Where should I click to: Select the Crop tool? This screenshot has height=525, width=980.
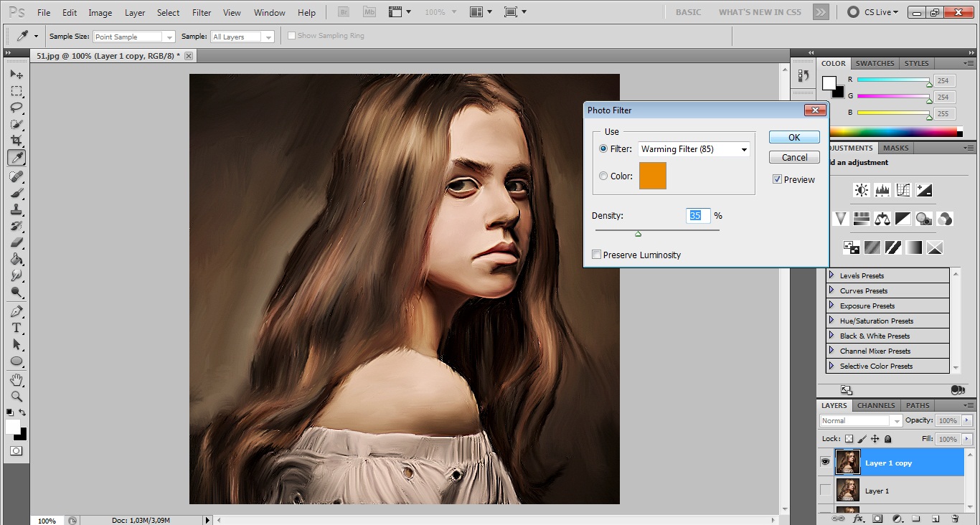click(x=16, y=141)
